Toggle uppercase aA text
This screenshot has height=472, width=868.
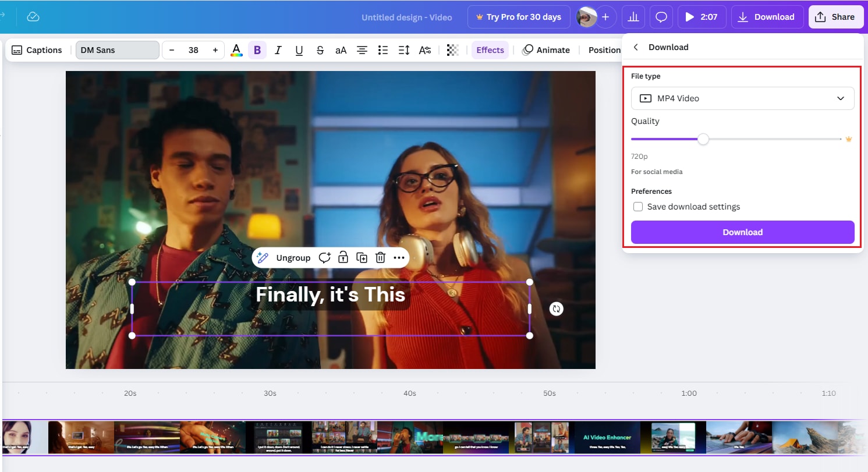coord(341,50)
